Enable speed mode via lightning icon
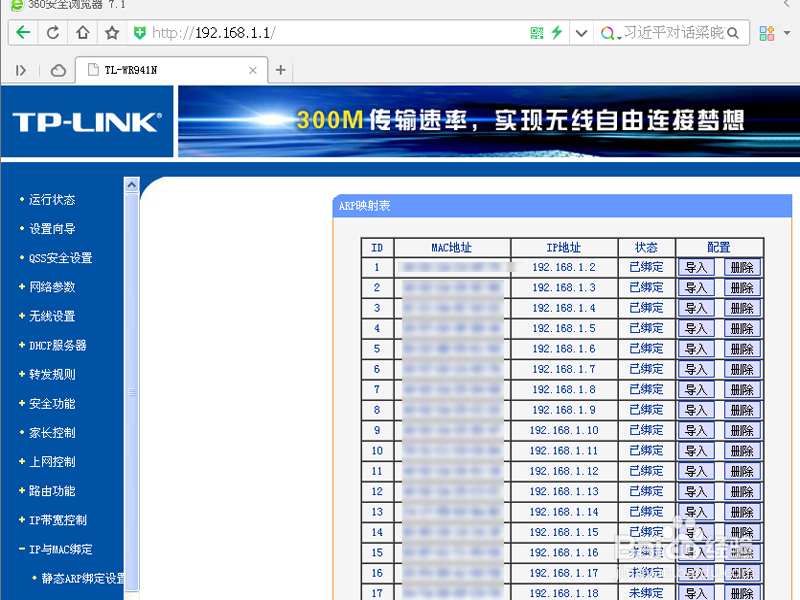The image size is (800, 600). [557, 32]
